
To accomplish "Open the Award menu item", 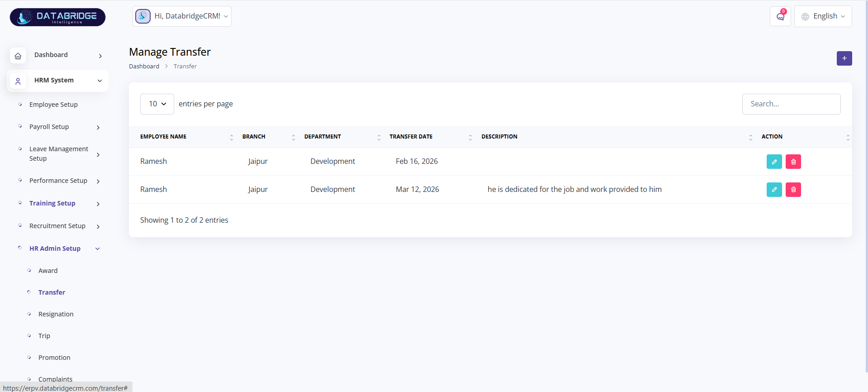I will tap(48, 271).
